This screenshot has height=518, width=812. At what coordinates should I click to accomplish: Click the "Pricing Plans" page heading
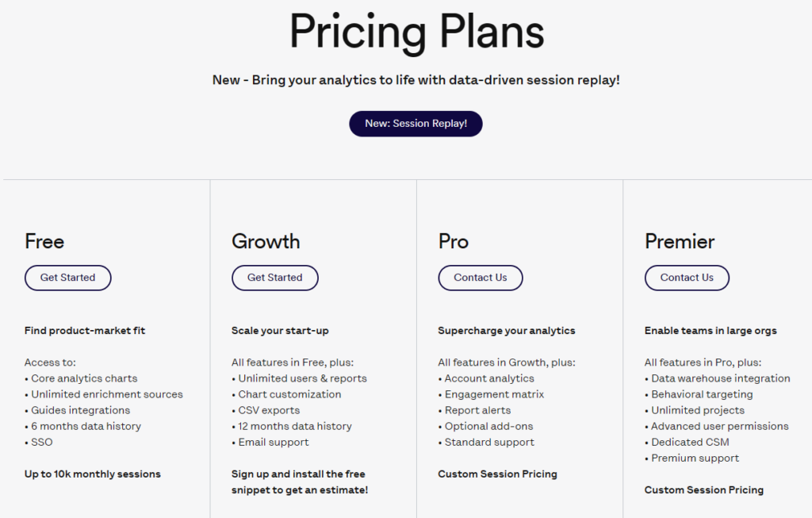coord(416,33)
